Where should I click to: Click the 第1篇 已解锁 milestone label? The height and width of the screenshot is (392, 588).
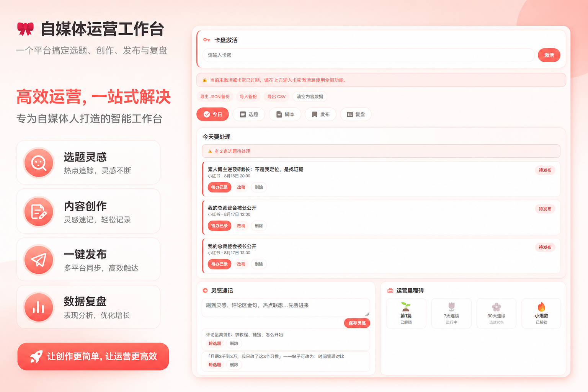(x=406, y=318)
